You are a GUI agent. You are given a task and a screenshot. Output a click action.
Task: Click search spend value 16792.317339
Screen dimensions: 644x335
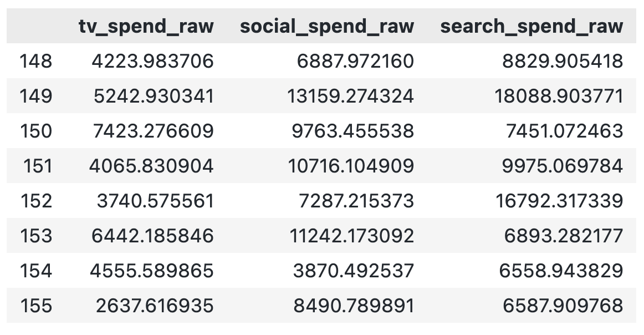coord(559,201)
